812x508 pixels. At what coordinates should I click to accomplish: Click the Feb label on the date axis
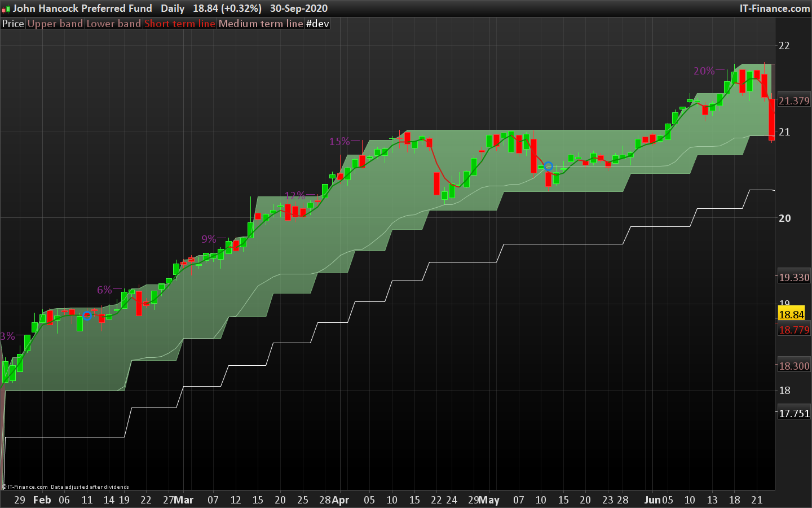[42, 500]
